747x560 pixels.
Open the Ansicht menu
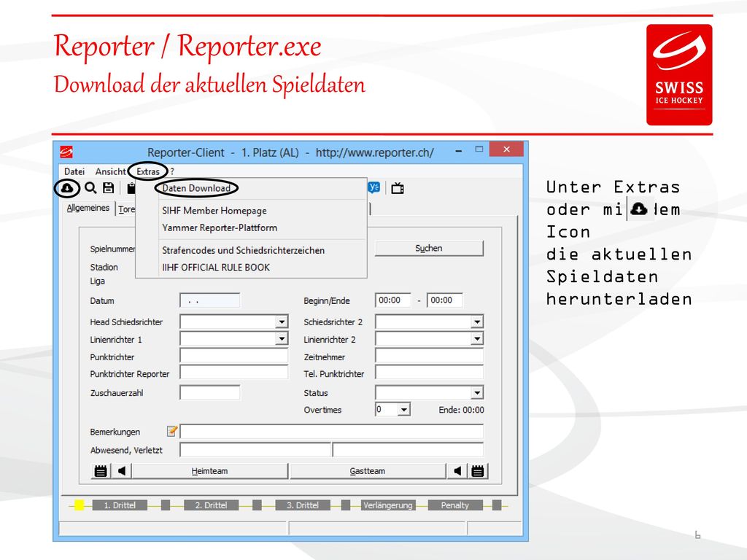(111, 171)
